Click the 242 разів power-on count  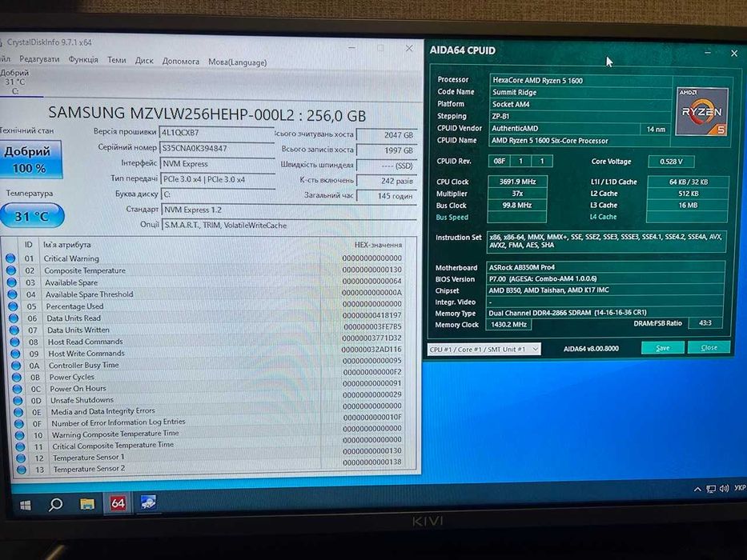pyautogui.click(x=387, y=181)
